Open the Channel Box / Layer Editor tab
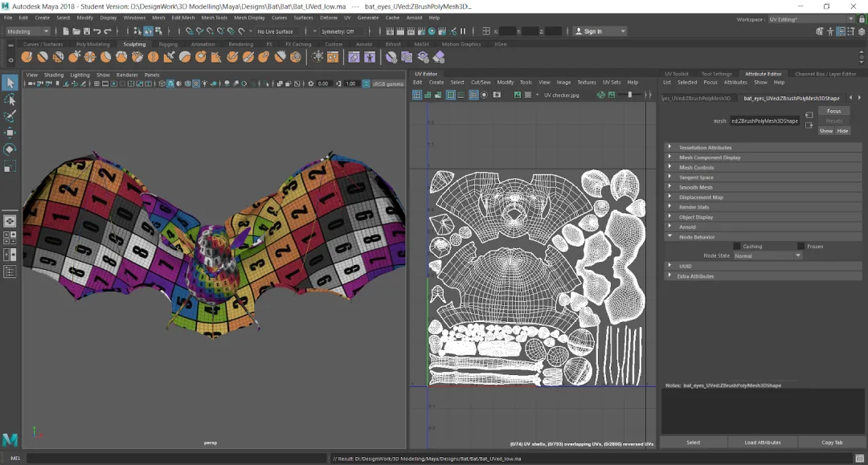 (825, 74)
